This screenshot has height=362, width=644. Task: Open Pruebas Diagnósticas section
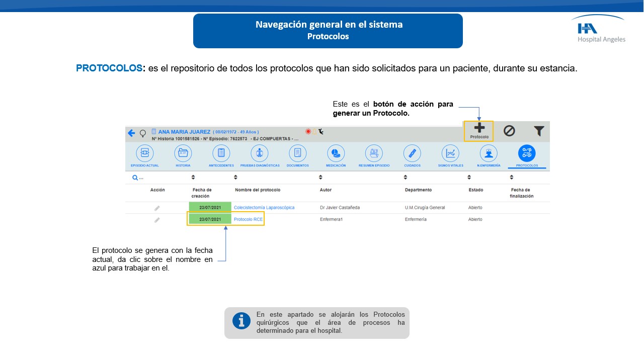(260, 153)
